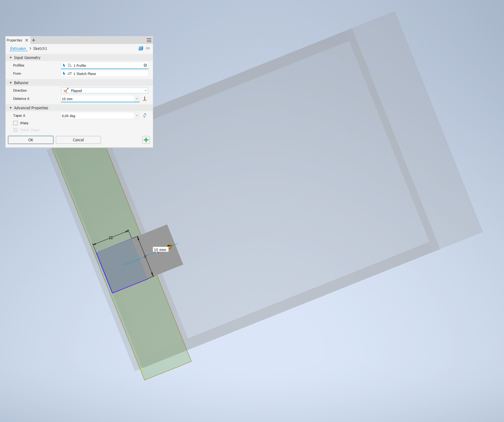Collapse the Input Geometry section
The image size is (504, 422).
[10, 57]
